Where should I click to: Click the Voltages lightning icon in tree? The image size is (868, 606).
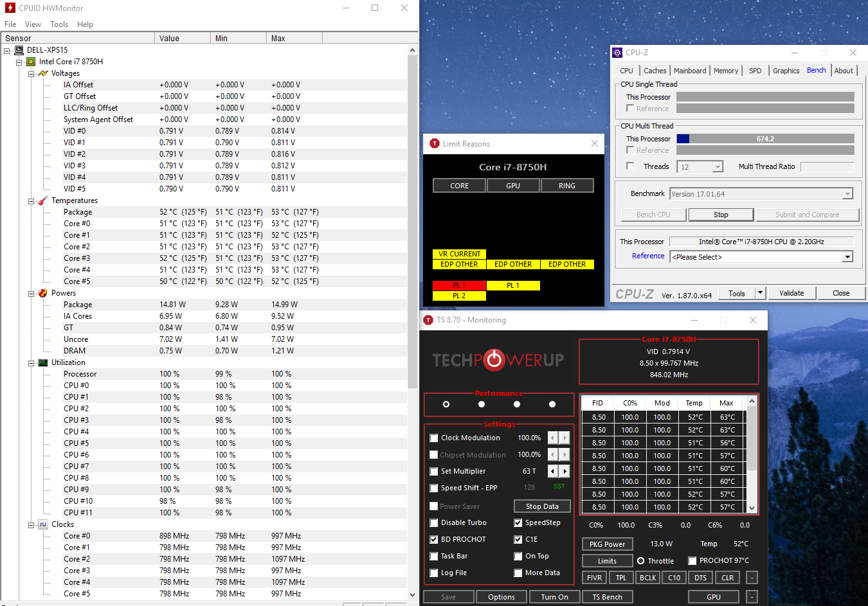click(43, 73)
